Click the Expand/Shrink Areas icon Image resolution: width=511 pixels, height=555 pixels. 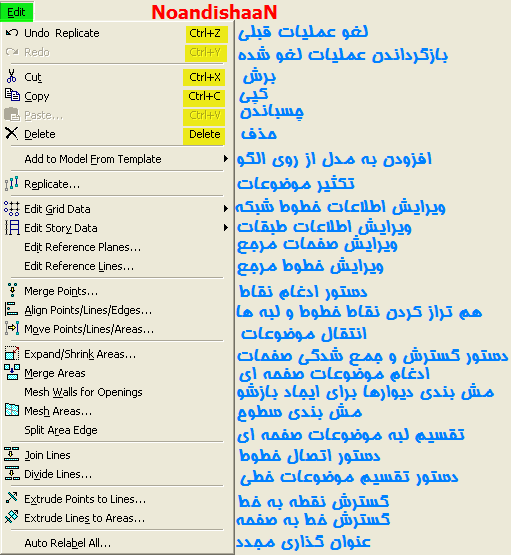click(x=12, y=353)
